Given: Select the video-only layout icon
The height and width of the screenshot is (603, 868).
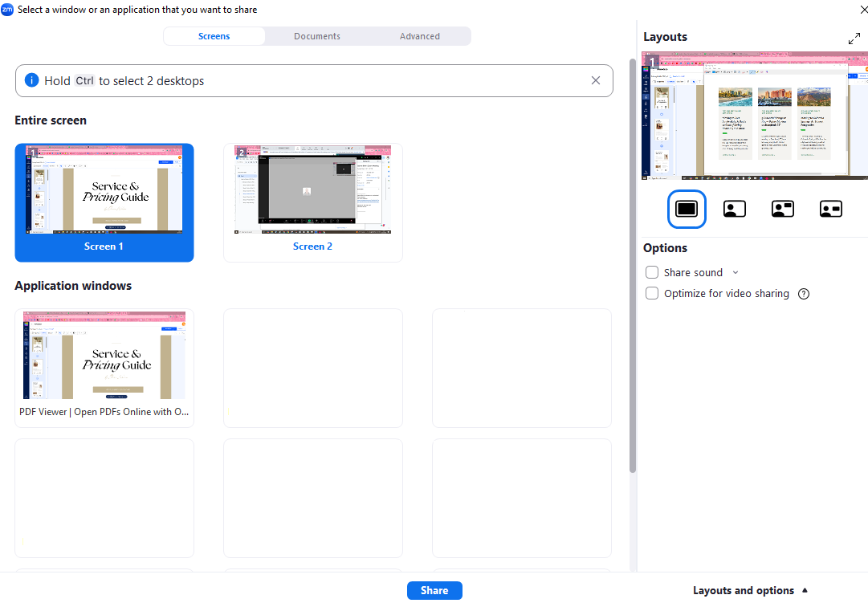Looking at the screenshot, I should (x=734, y=209).
